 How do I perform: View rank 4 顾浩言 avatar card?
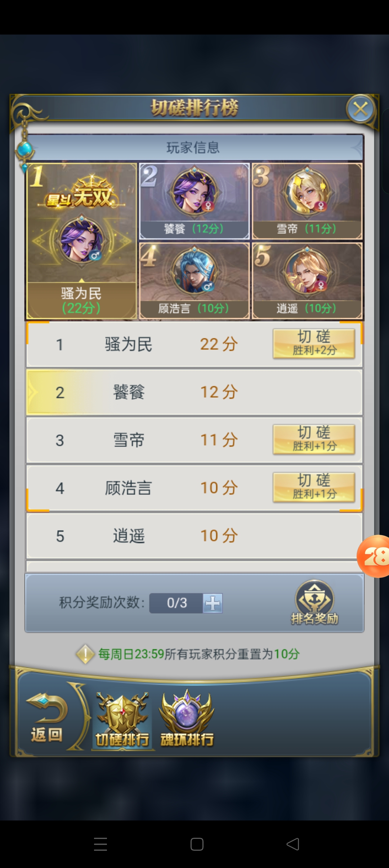[194, 281]
